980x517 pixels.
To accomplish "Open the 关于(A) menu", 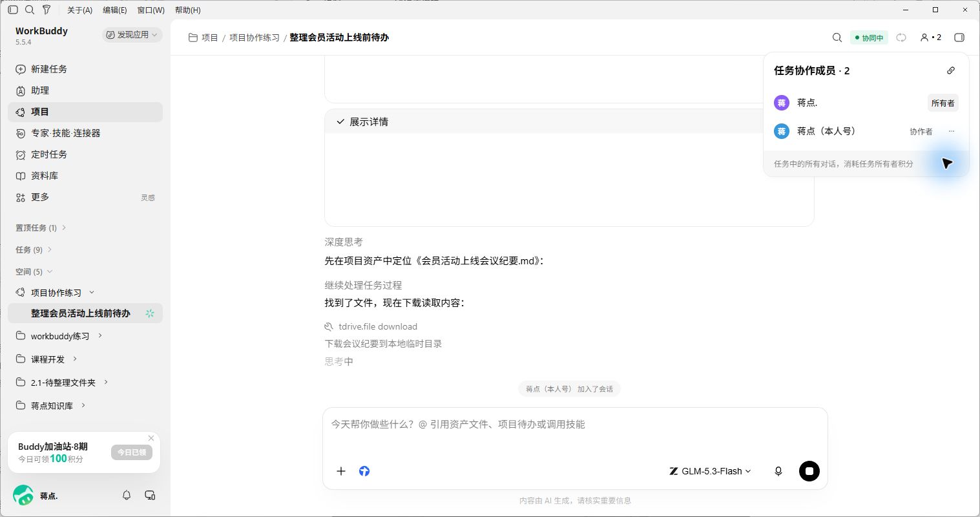I will (x=79, y=10).
